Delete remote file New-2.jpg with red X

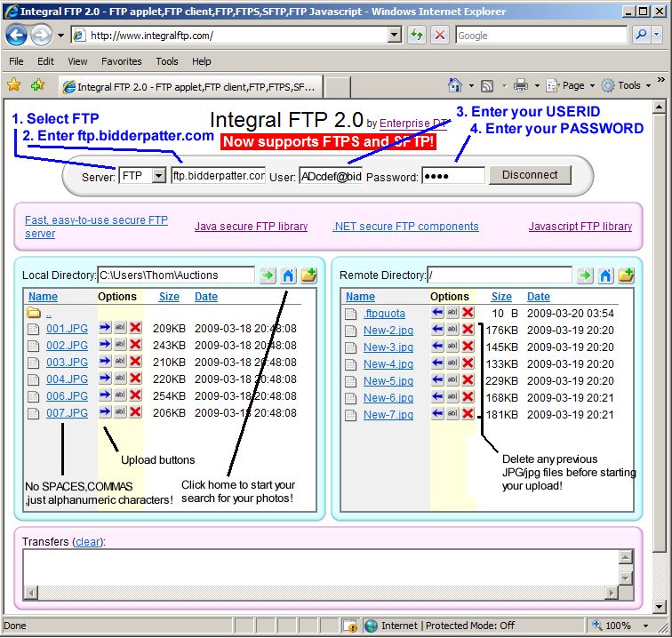tap(468, 329)
